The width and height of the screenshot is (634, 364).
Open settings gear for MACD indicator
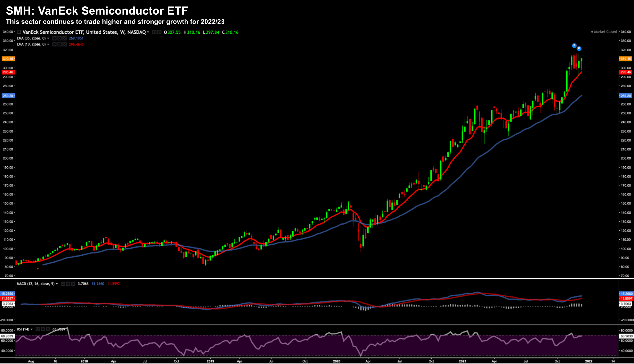point(68,284)
